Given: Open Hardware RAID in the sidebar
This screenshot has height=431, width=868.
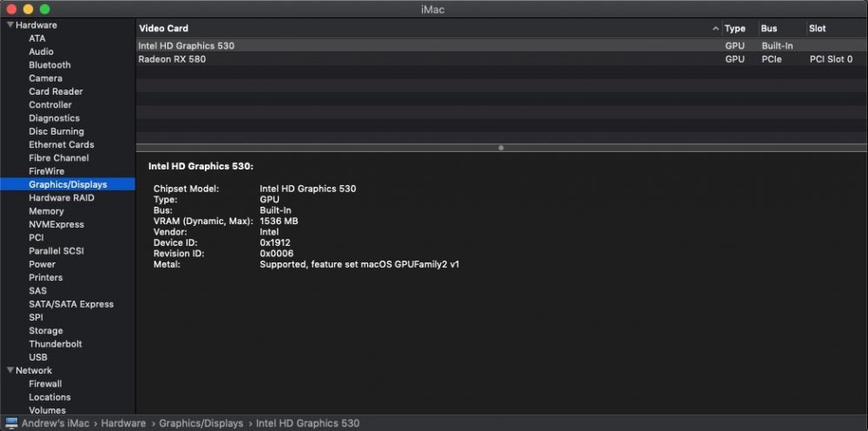Looking at the screenshot, I should [62, 198].
